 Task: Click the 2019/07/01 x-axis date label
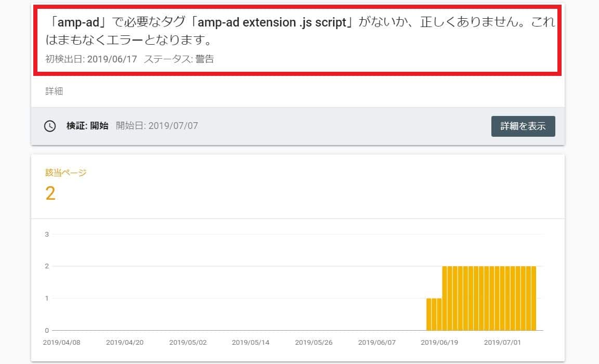click(502, 343)
